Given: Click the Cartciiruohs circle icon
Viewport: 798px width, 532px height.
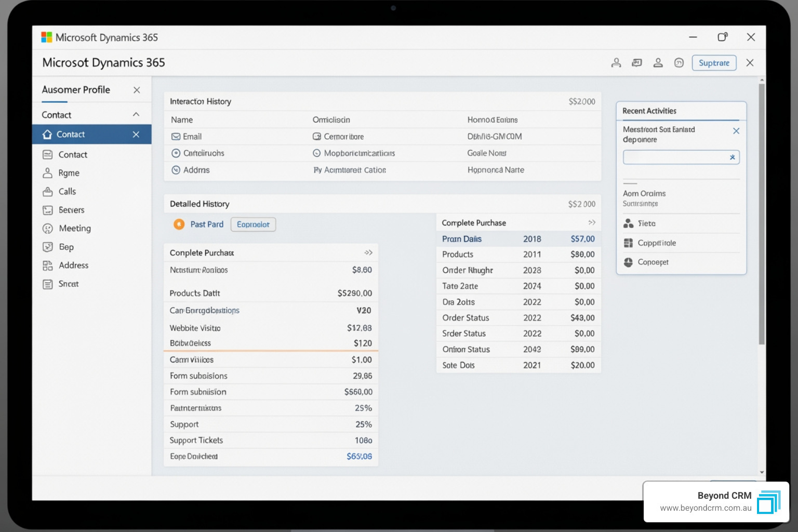Looking at the screenshot, I should [176, 153].
